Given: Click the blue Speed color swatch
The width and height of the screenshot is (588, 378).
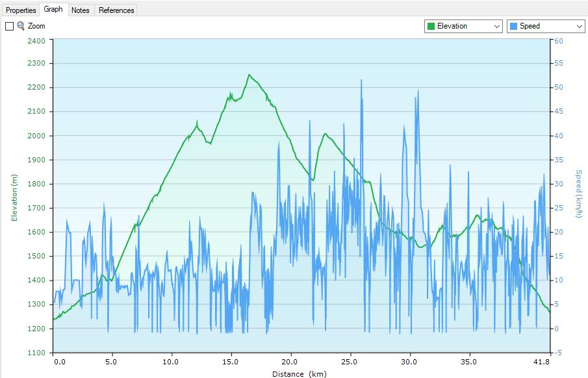Looking at the screenshot, I should (513, 26).
